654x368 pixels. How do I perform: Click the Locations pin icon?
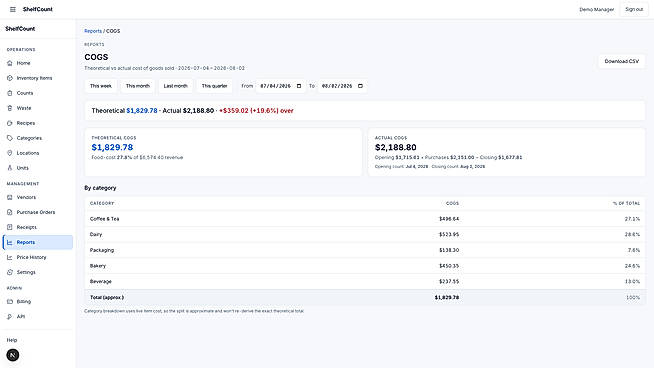pos(10,153)
